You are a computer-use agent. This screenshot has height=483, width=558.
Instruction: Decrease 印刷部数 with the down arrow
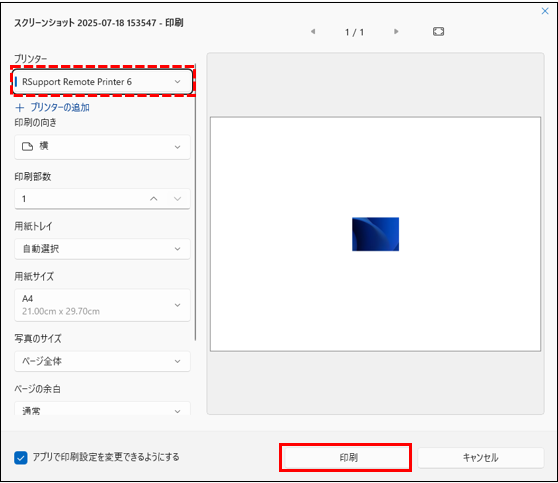coord(178,199)
